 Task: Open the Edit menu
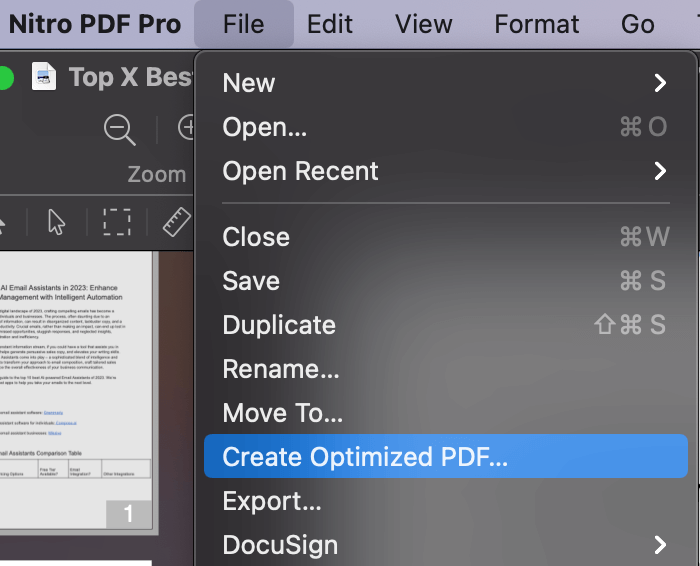[x=330, y=24]
